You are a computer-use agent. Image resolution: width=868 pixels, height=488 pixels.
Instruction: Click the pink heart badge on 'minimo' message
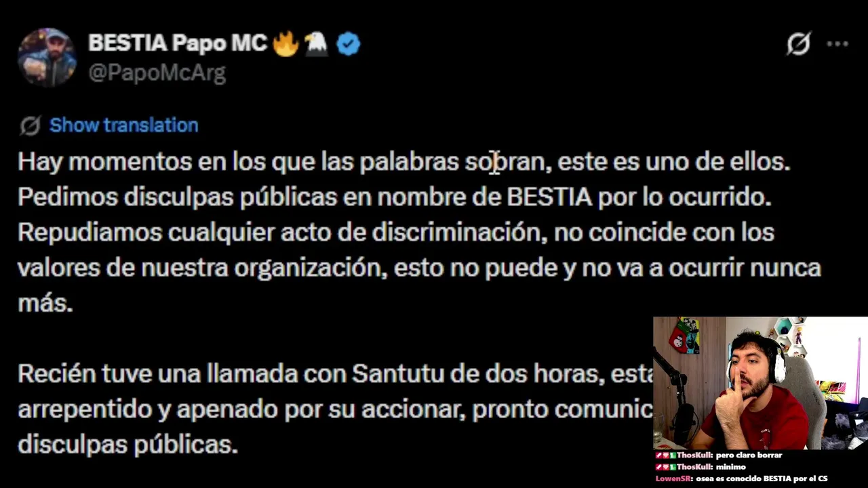coord(666,467)
